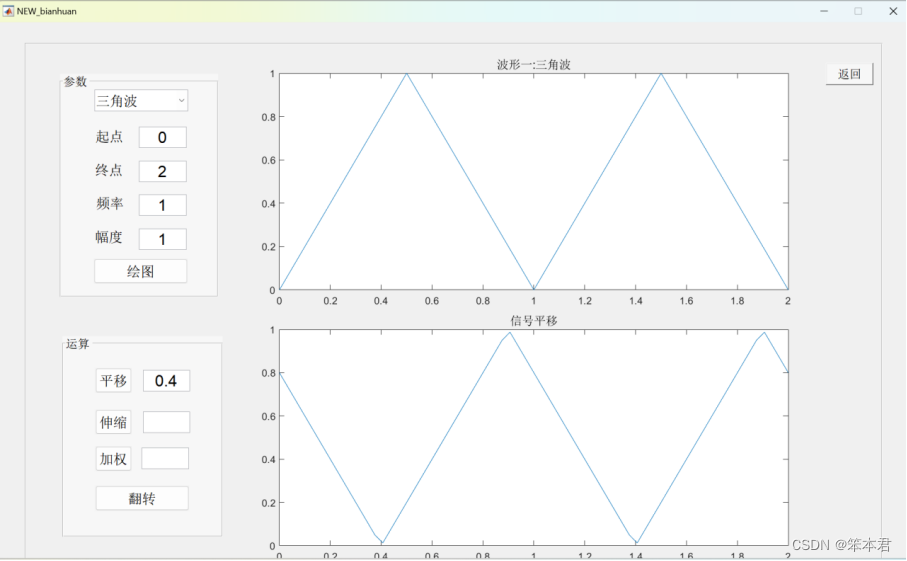Click the 运算 panel label
907x561 pixels.
coord(78,344)
